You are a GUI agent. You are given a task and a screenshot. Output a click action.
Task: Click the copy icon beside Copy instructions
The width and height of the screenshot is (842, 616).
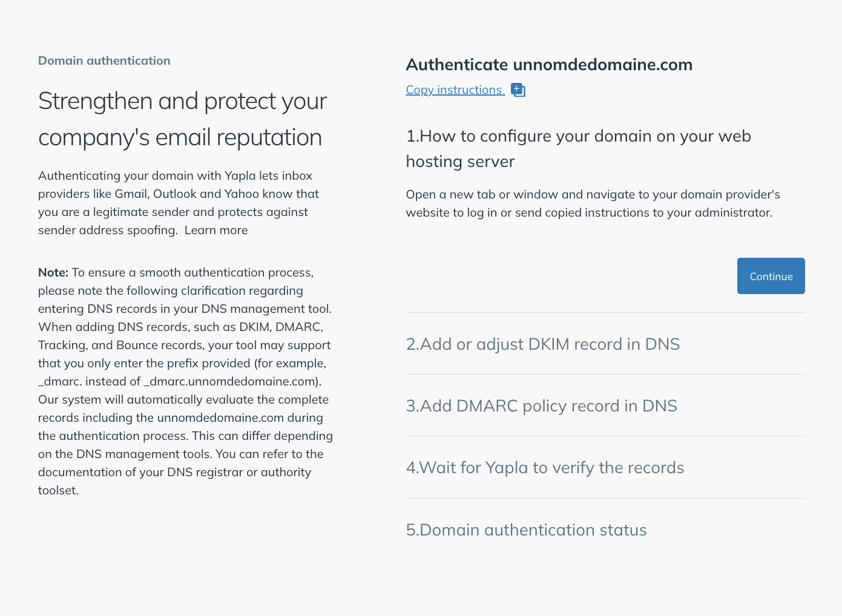tap(518, 90)
